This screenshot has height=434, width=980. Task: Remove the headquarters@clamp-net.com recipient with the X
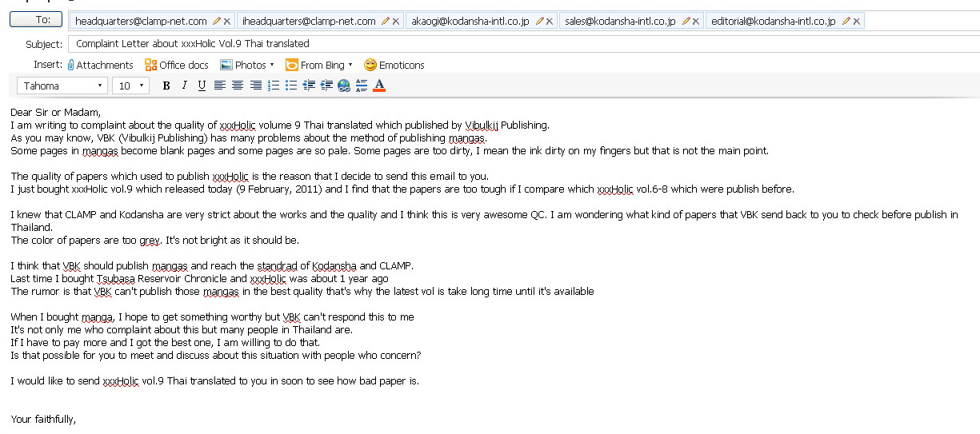(x=226, y=22)
